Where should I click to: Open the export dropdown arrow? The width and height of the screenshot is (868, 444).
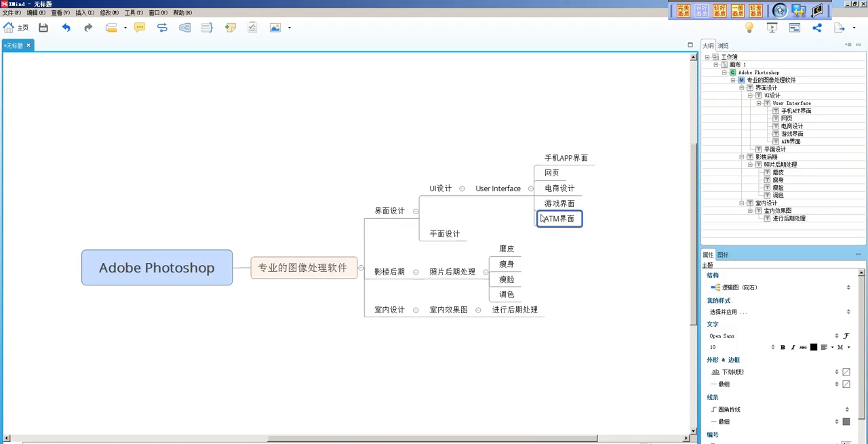click(854, 28)
